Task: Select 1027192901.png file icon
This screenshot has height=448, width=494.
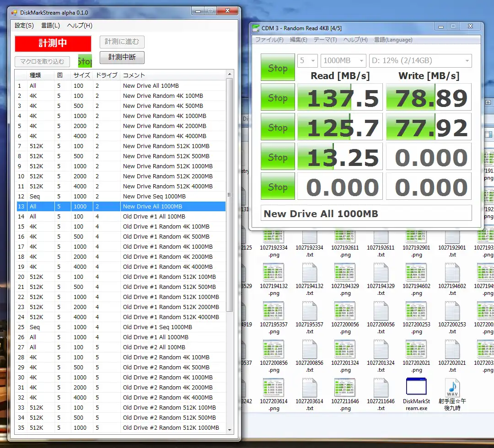Action: click(x=416, y=237)
